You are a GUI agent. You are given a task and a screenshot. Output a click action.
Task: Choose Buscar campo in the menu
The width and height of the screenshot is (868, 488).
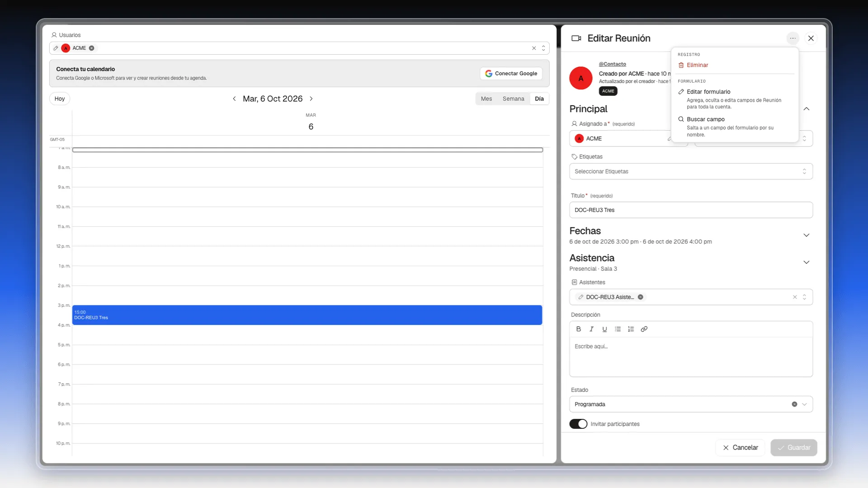(x=735, y=127)
